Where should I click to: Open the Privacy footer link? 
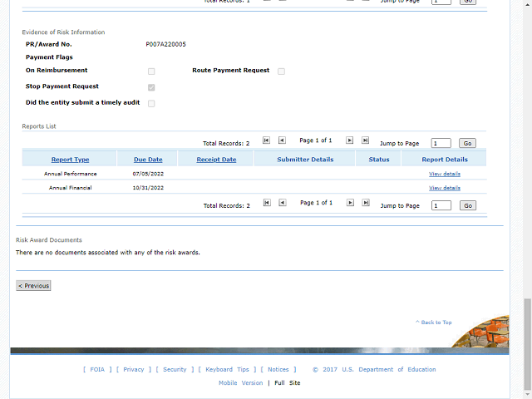[134, 369]
